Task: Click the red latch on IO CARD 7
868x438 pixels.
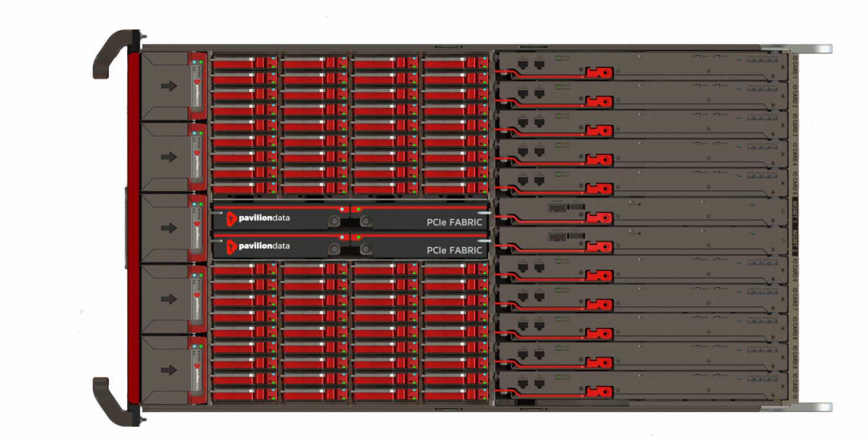Action: tap(599, 305)
